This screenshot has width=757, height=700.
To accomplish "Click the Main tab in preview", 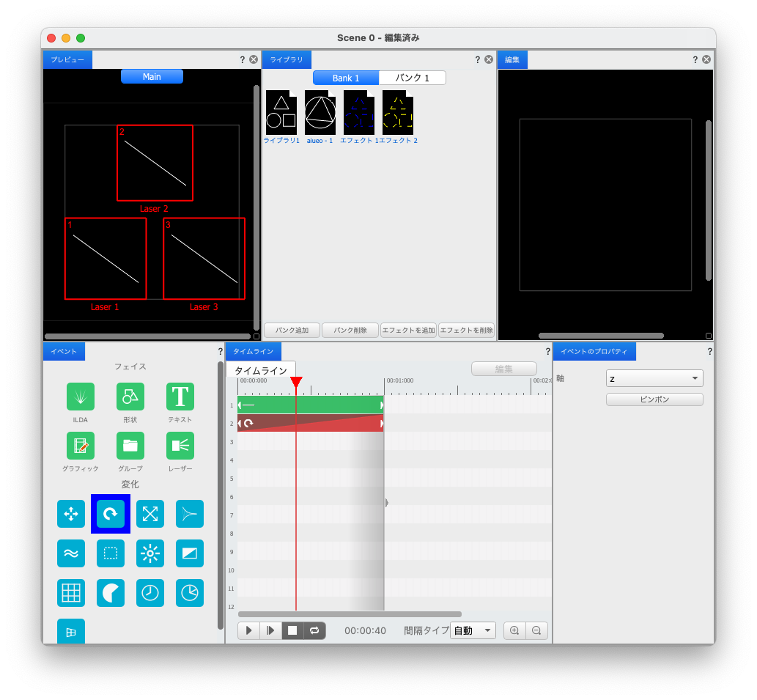I will 152,77.
